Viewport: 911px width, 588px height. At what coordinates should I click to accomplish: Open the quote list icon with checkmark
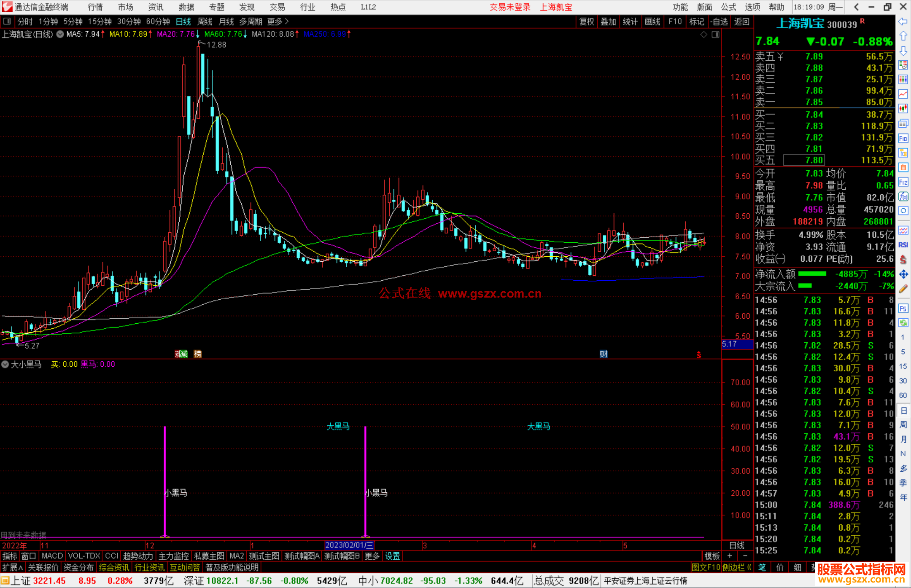903,65
